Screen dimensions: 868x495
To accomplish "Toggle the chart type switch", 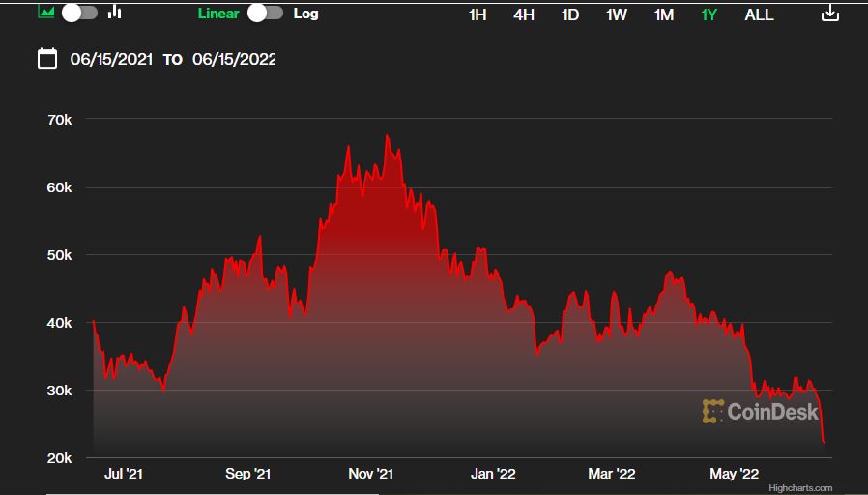I will [79, 13].
